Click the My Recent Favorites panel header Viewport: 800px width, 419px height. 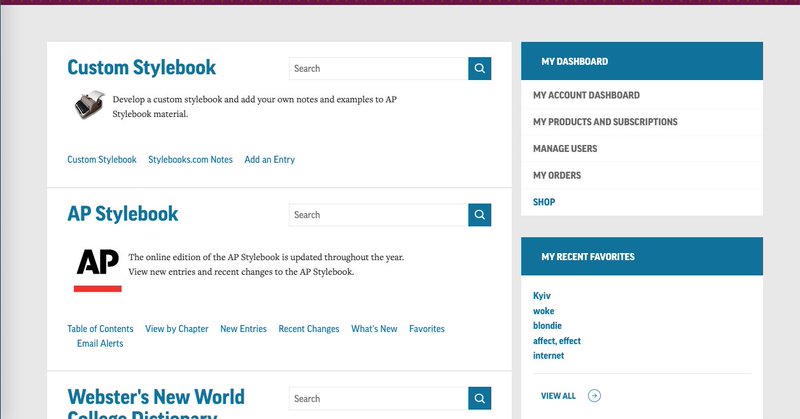click(642, 256)
